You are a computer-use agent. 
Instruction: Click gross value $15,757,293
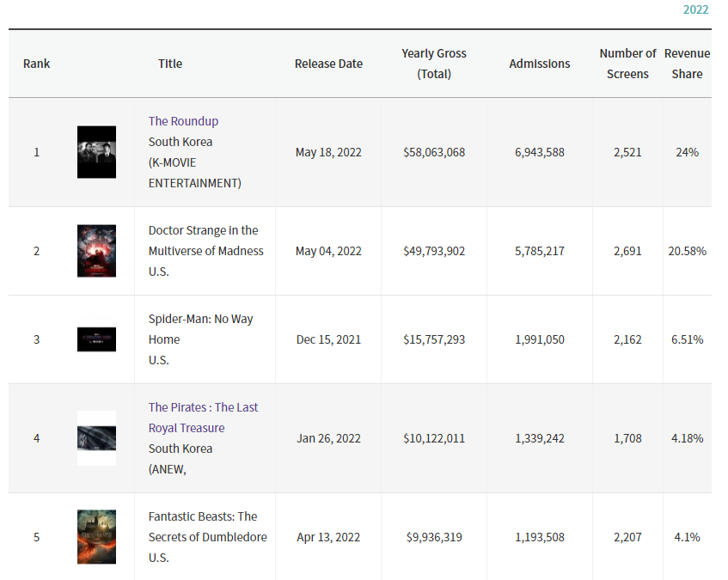(434, 339)
